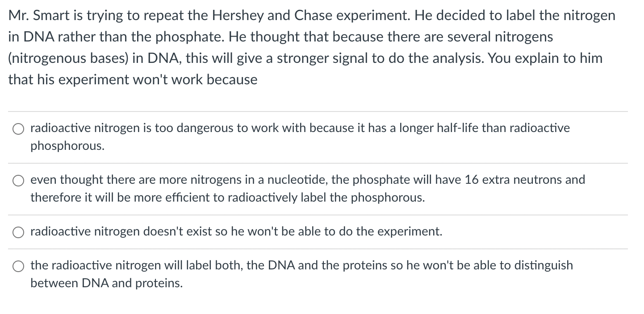Select the answer claiming radioactive nitrogen doesn't exist
644x314 pixels.
click(18, 232)
